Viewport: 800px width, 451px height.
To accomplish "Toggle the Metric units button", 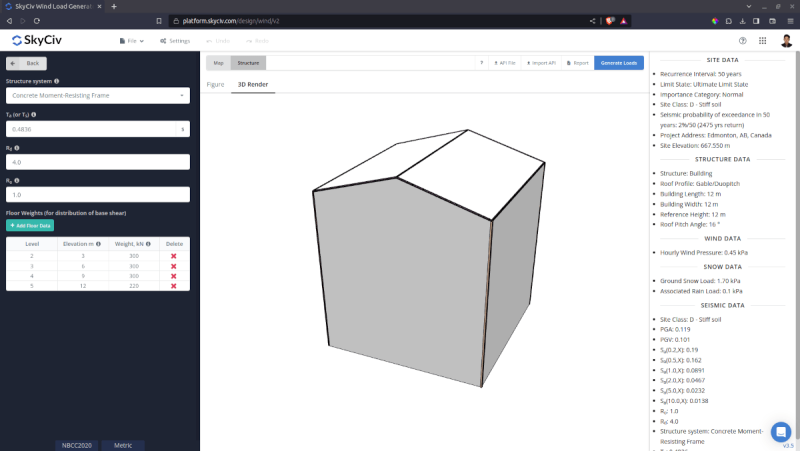I will 123,445.
